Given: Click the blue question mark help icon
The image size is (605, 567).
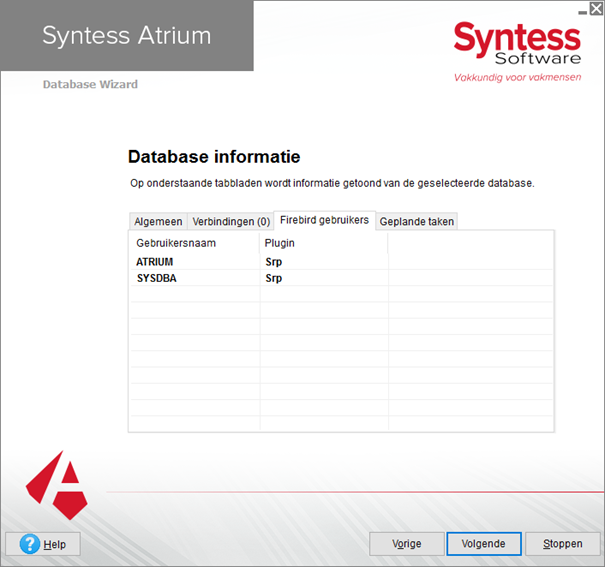Looking at the screenshot, I should 30,544.
